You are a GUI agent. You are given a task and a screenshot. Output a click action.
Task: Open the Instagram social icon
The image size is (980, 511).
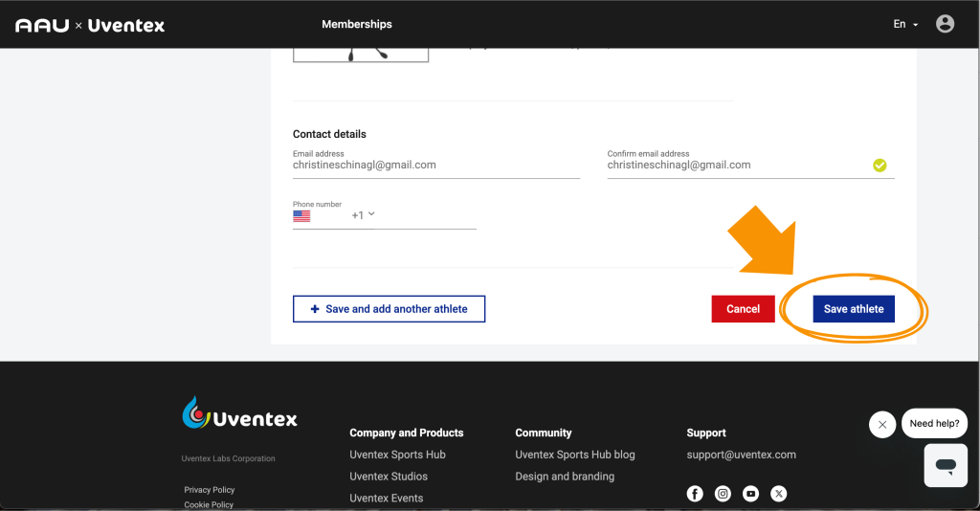(x=724, y=494)
